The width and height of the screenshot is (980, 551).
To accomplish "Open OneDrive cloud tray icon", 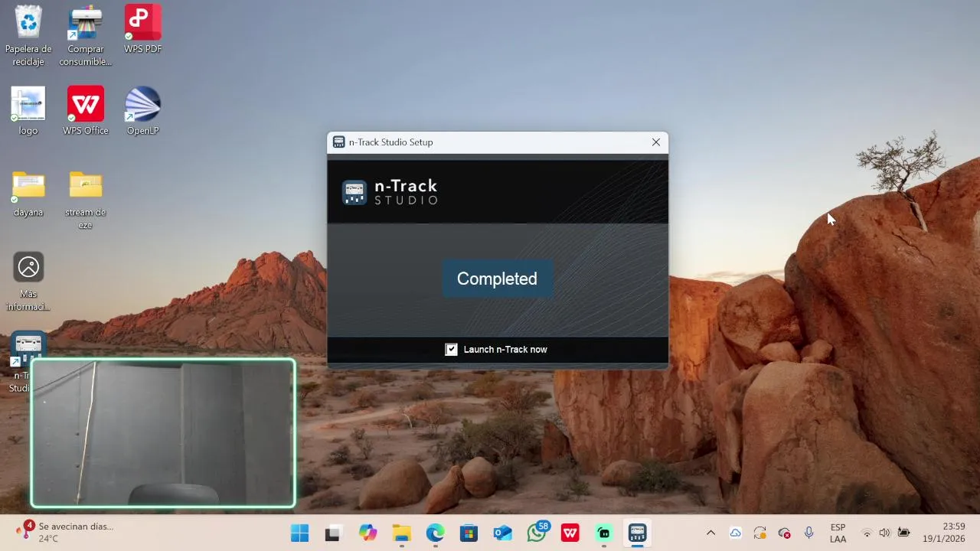I will coord(735,533).
